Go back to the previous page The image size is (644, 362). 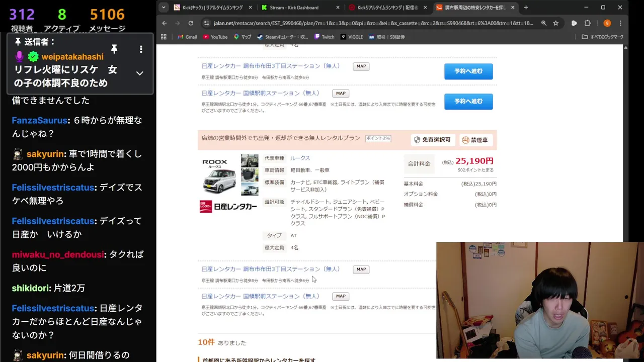(165, 23)
